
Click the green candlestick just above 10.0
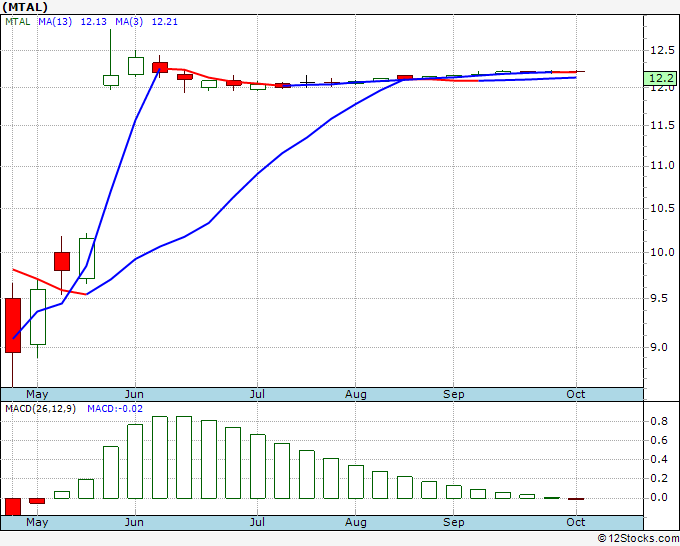click(x=87, y=258)
